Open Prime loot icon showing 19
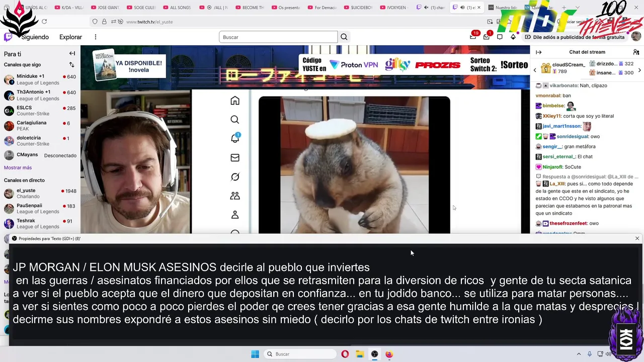The width and height of the screenshot is (644, 362). (473, 37)
